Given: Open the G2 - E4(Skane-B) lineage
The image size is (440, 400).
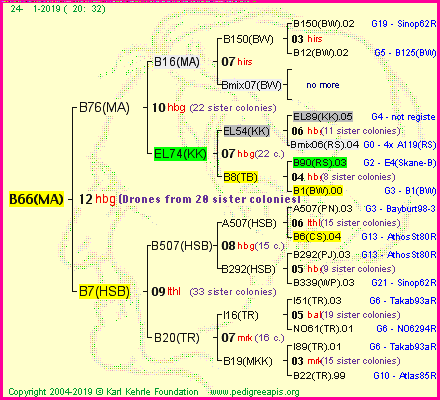Looking at the screenshot, I should [x=400, y=163].
